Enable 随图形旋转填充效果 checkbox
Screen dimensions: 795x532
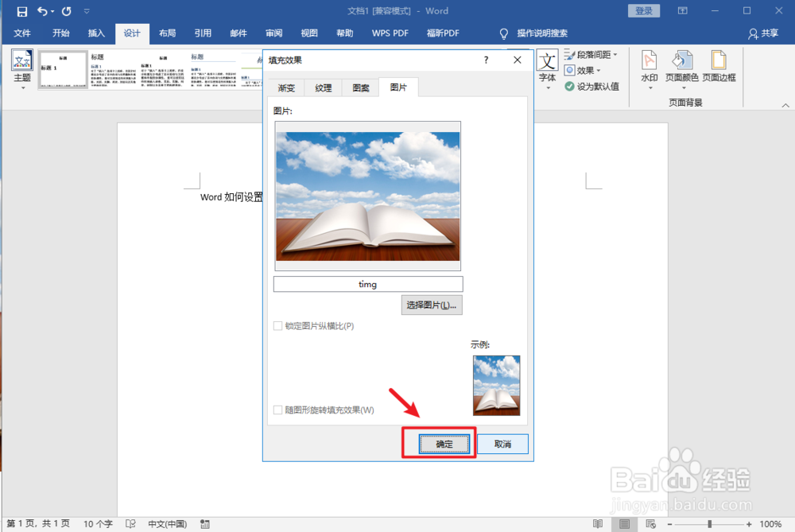pyautogui.click(x=278, y=410)
